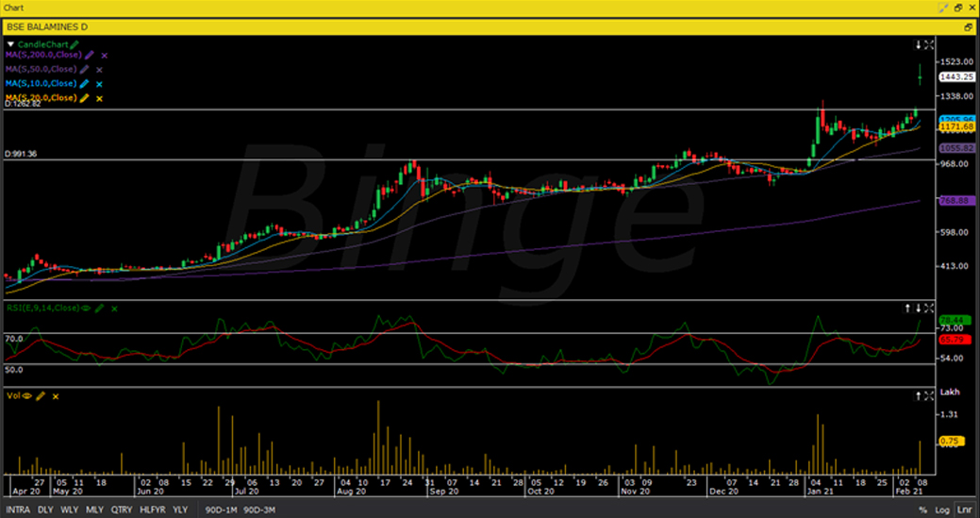Click the RSI signal value tag 65.79
Screen dimensions: 980x518
[955, 340]
